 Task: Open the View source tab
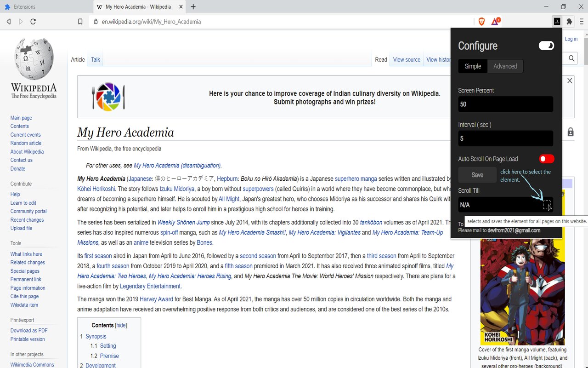407,59
